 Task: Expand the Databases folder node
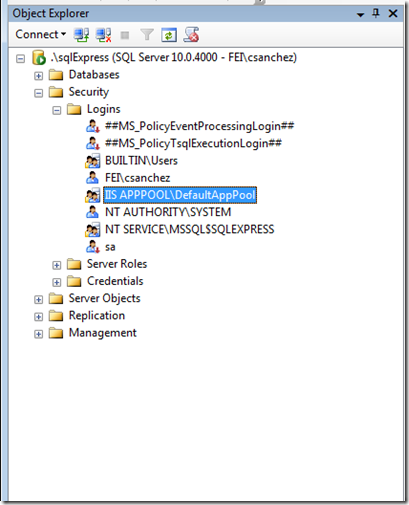tap(39, 76)
